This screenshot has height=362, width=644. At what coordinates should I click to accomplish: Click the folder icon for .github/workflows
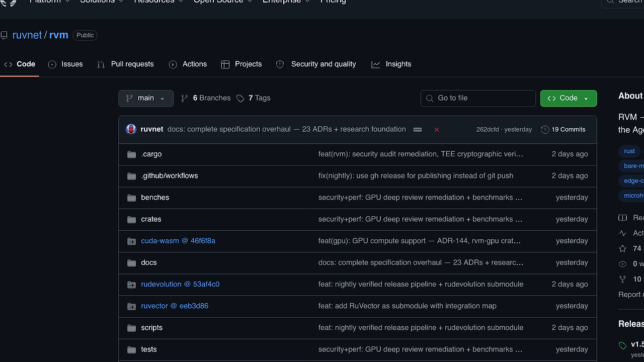(132, 176)
